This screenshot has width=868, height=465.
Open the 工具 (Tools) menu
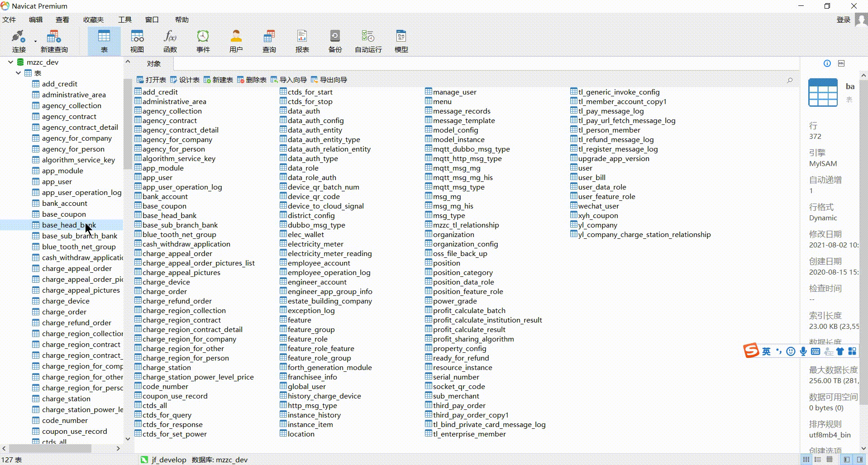pos(125,19)
